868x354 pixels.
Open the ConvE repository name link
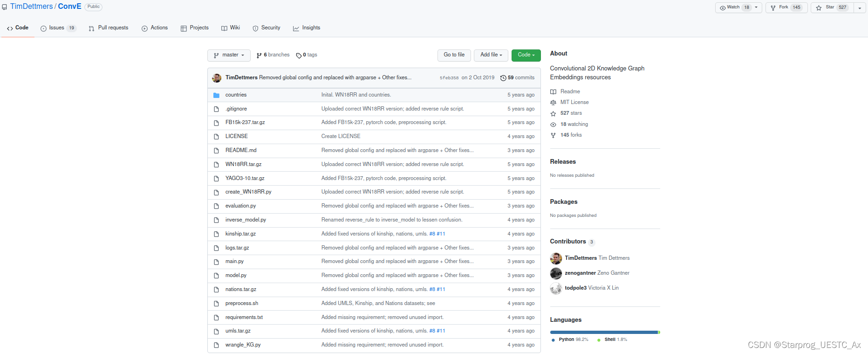coord(70,7)
